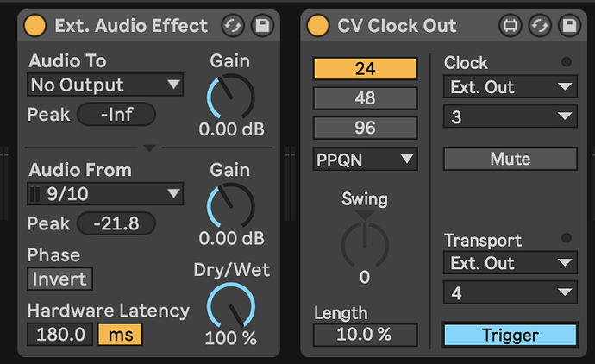Open the Clock channel 3 dropdown
Viewport: 595px width, 364px height.
pos(510,116)
